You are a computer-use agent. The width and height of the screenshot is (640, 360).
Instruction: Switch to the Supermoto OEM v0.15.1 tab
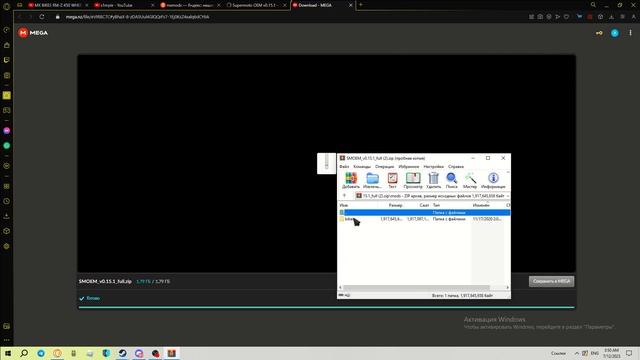point(256,5)
